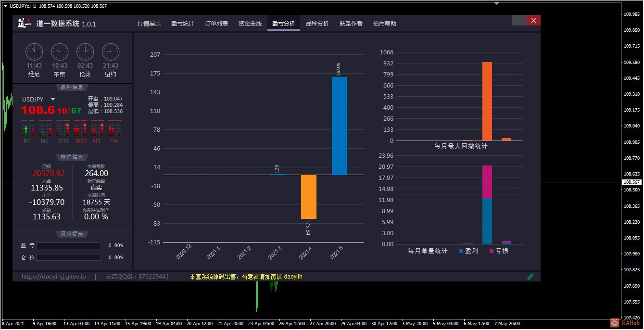The height and width of the screenshot is (330, 644).
Task: Open the 行情展示 tab
Action: pyautogui.click(x=149, y=24)
